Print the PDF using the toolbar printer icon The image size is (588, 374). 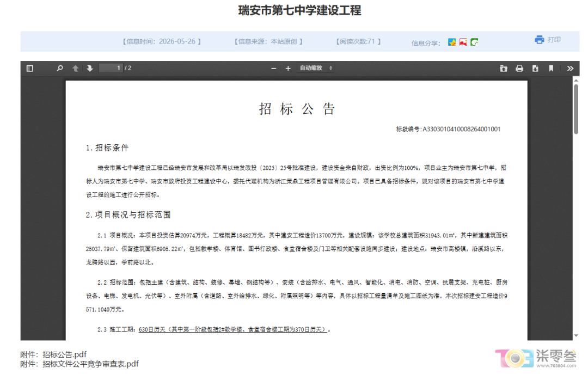coord(519,68)
